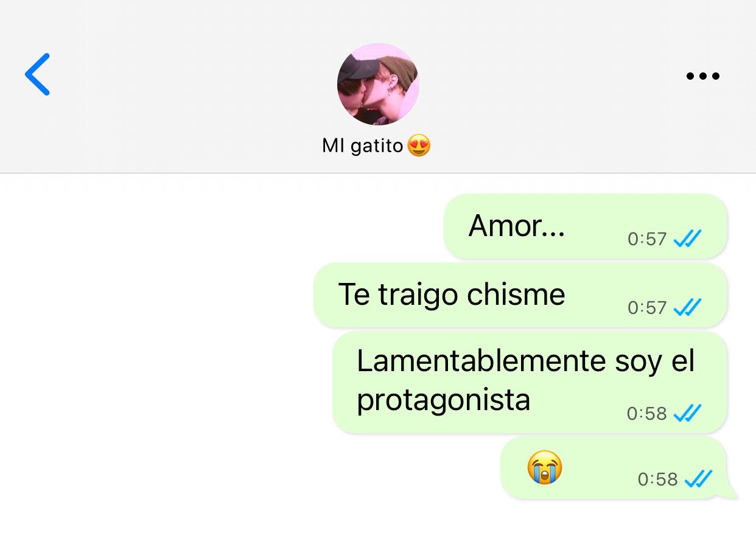
Task: Tap the blue back arrow
Action: click(x=37, y=74)
